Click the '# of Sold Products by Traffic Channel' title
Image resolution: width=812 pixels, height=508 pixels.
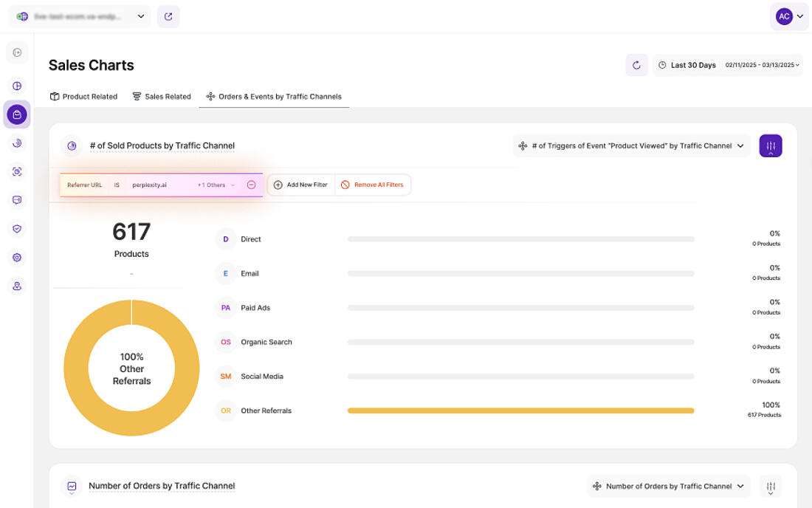coord(162,146)
